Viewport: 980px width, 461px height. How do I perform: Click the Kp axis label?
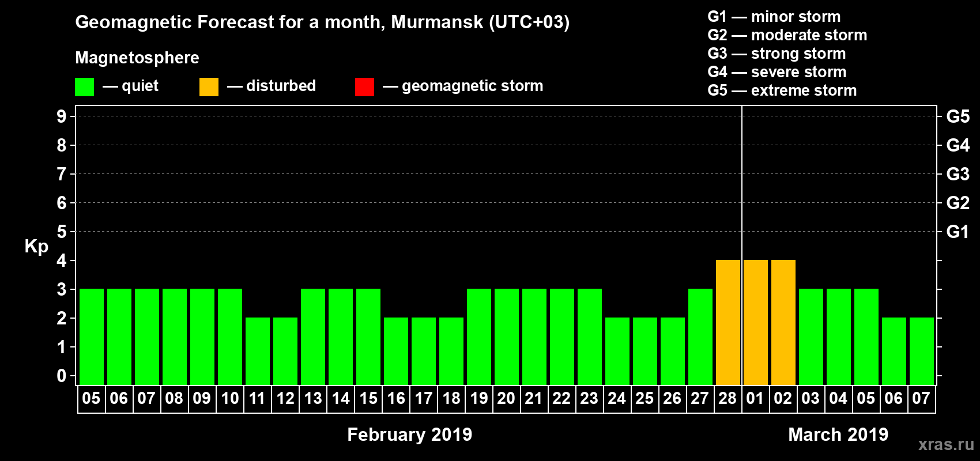(36, 247)
